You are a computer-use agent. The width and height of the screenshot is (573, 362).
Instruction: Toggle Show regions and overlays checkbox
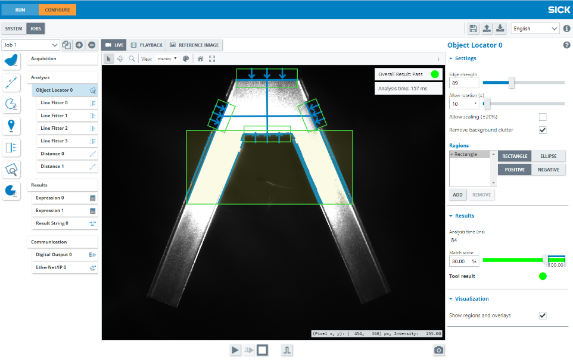click(543, 315)
